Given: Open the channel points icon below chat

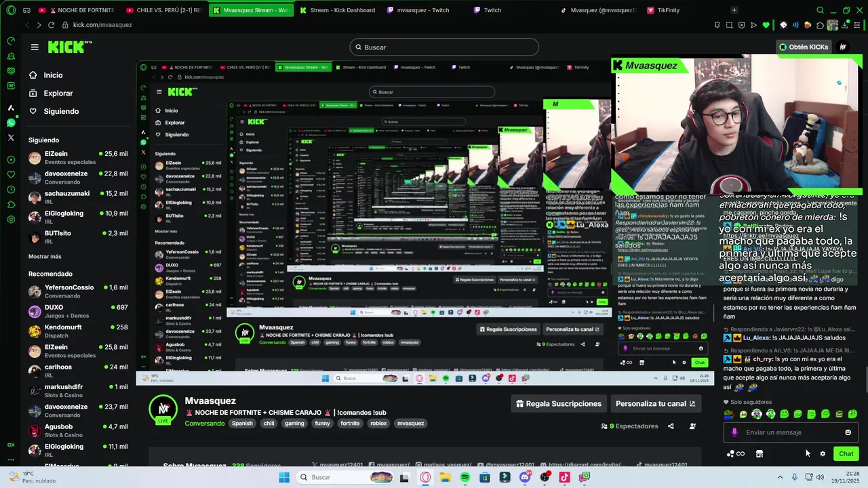Looking at the screenshot, I should (x=736, y=453).
